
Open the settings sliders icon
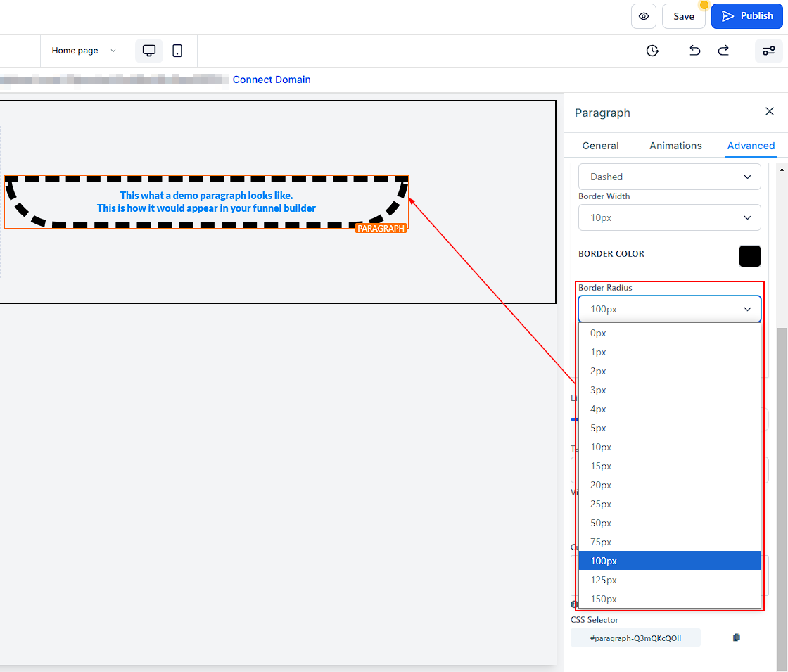[768, 51]
